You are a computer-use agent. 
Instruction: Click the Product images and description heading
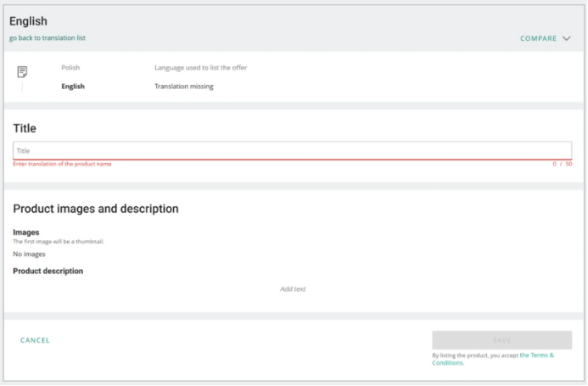tap(95, 209)
